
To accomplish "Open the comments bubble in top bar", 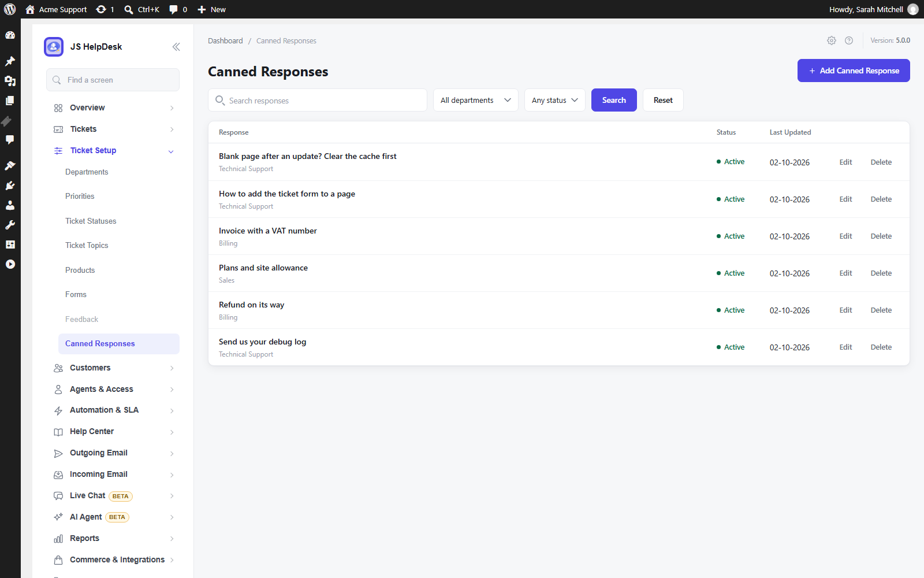I will (x=178, y=9).
